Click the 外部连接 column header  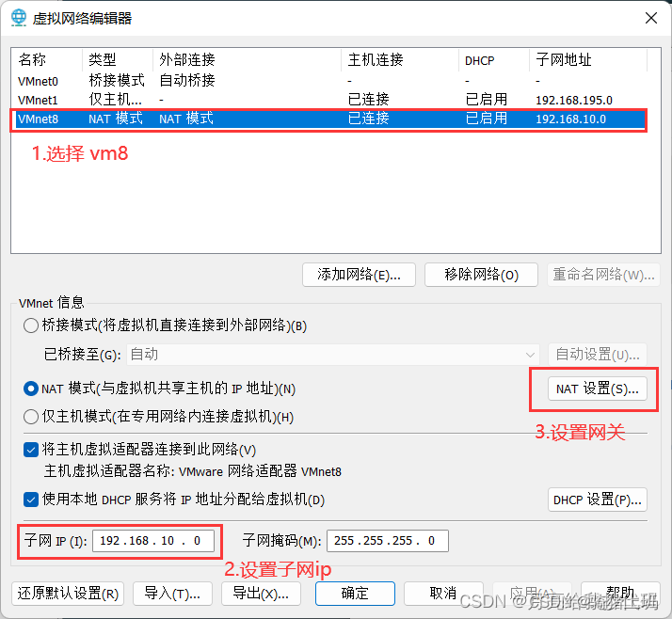(247, 59)
